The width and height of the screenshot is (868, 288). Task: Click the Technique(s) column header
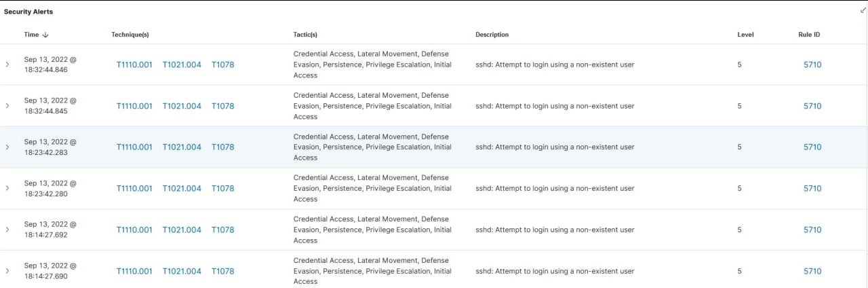(130, 35)
